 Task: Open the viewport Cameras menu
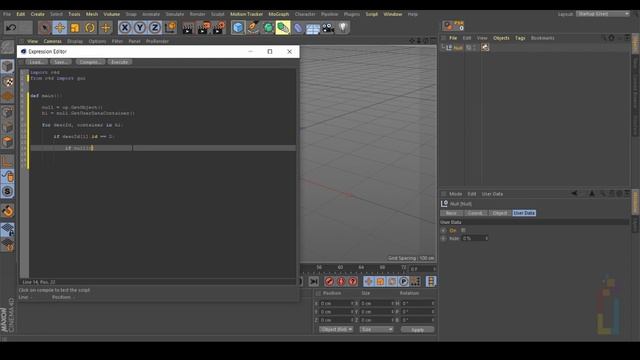point(53,41)
